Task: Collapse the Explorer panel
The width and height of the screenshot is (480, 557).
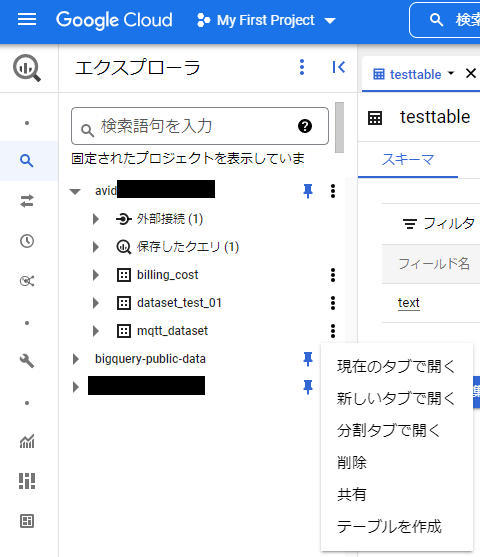Action: (x=338, y=67)
